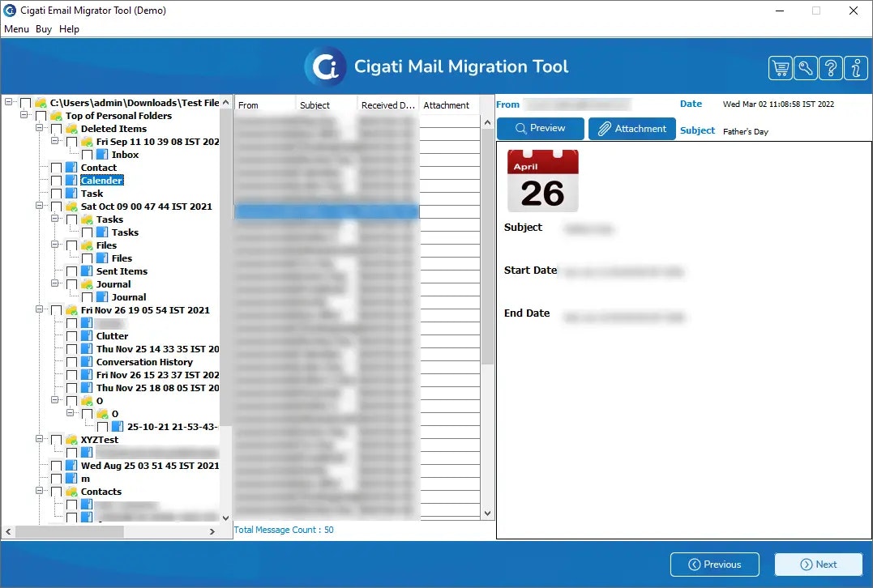The image size is (873, 588).
Task: Click the April 26 calendar thumbnail
Action: (542, 181)
